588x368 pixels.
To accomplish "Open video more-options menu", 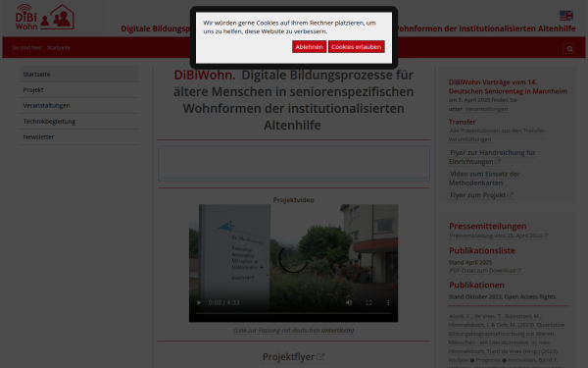I will [x=388, y=302].
